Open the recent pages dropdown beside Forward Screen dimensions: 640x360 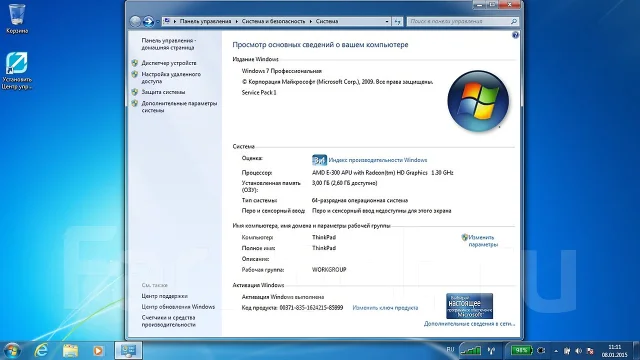[x=158, y=21]
